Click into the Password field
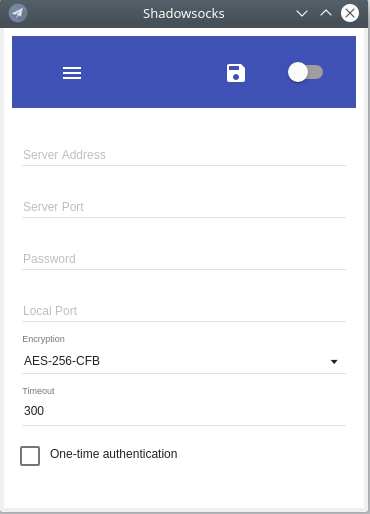Image resolution: width=370 pixels, height=514 pixels. pyautogui.click(x=184, y=259)
